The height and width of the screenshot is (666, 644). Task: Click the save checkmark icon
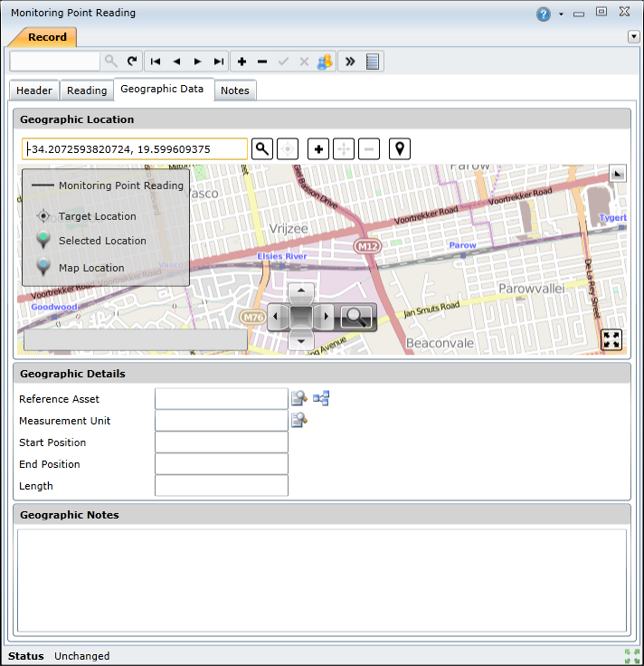pyautogui.click(x=283, y=62)
